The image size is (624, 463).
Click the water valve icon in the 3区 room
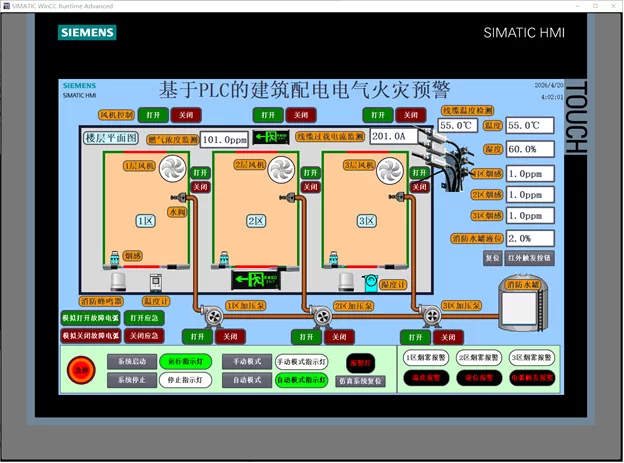click(x=397, y=195)
